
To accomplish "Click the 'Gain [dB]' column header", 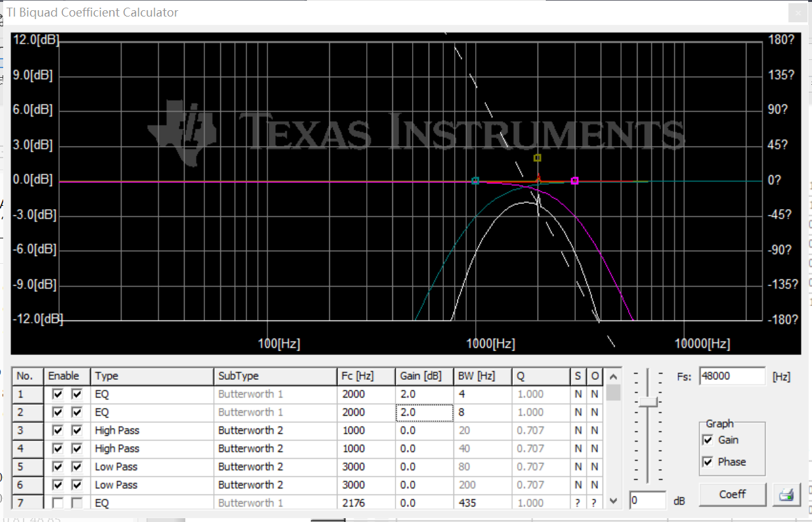I will (x=424, y=376).
